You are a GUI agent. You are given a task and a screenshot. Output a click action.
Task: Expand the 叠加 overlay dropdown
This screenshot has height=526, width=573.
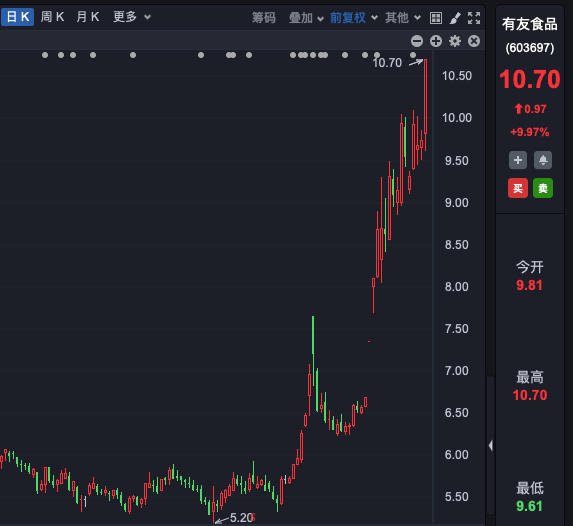tap(306, 18)
